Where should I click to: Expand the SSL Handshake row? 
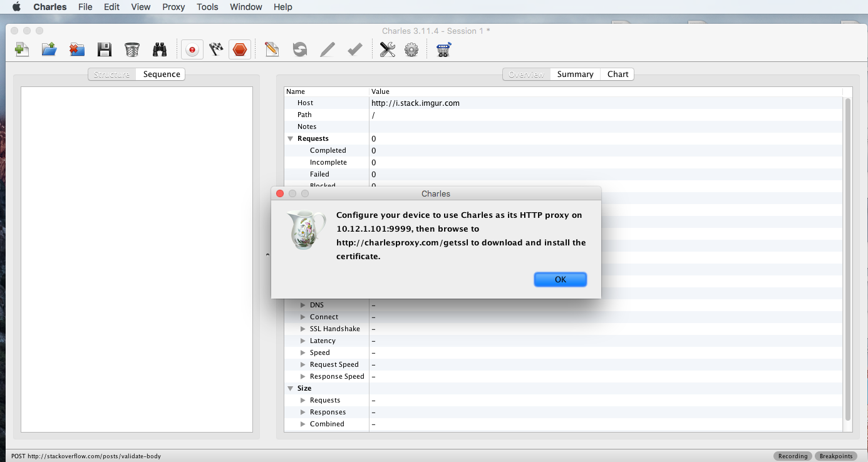pyautogui.click(x=303, y=329)
